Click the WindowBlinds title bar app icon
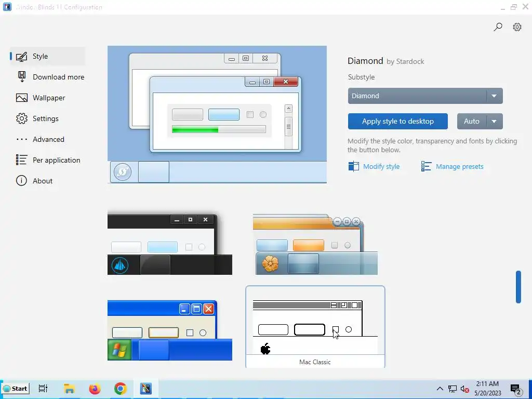 point(7,7)
